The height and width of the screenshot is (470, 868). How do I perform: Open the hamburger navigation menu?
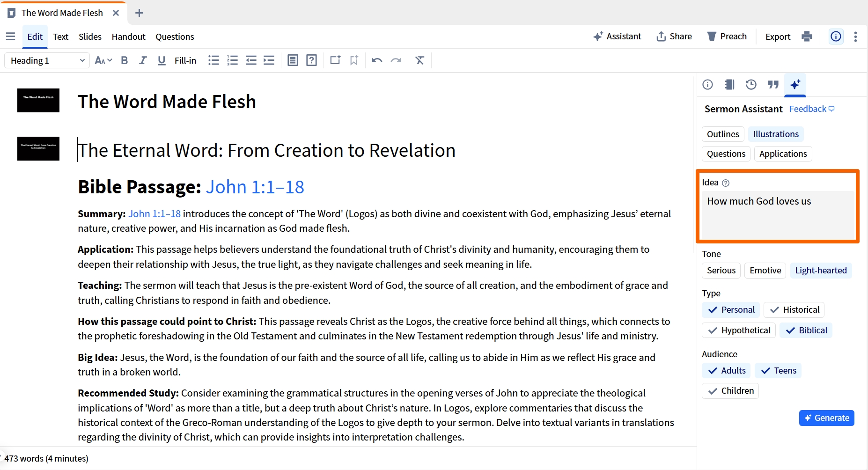[x=10, y=37]
